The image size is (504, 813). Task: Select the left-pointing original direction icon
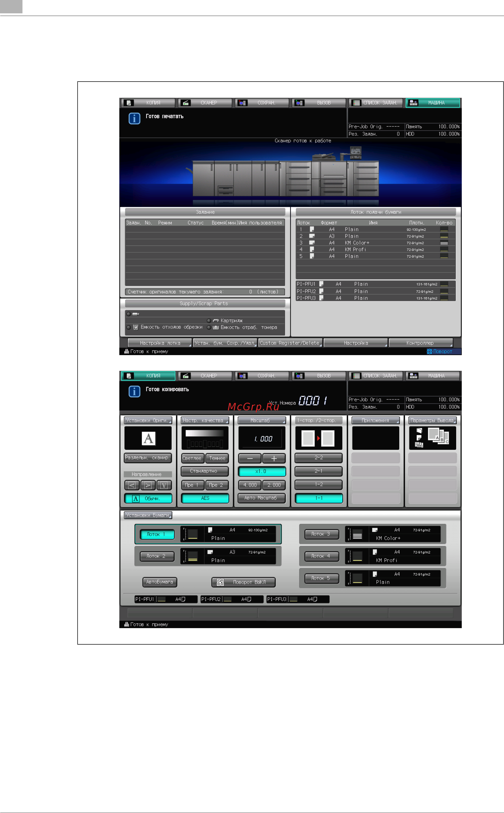pyautogui.click(x=132, y=485)
